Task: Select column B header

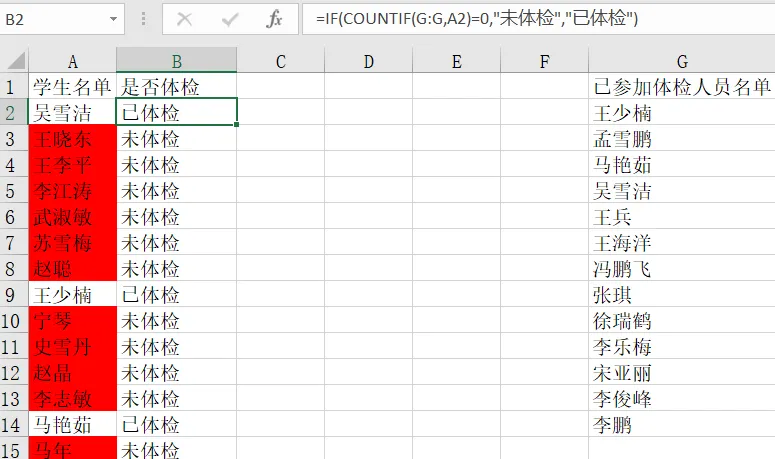Action: point(177,62)
